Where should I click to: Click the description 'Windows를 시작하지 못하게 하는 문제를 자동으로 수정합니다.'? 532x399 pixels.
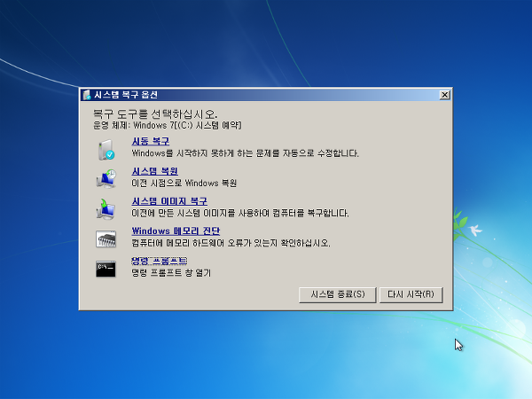(245, 153)
